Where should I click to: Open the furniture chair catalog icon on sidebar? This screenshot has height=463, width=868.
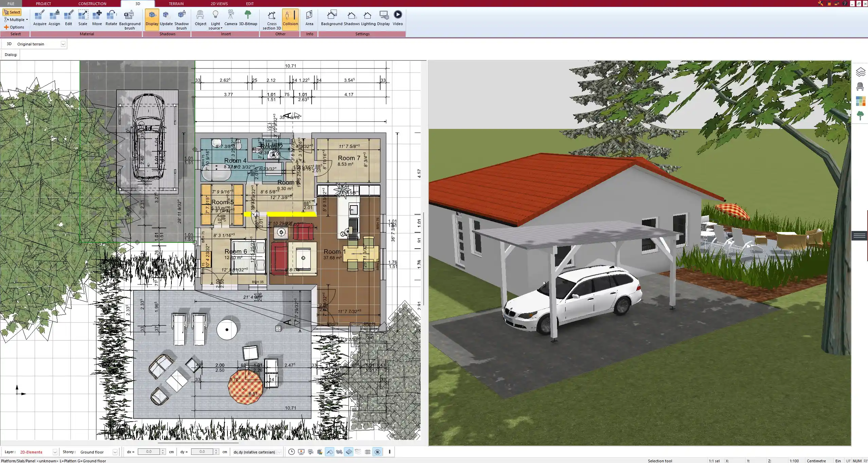pyautogui.click(x=860, y=86)
